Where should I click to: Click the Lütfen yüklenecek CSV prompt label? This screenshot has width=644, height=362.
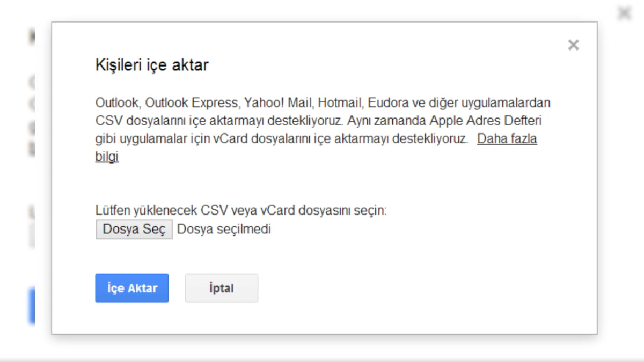(240, 210)
